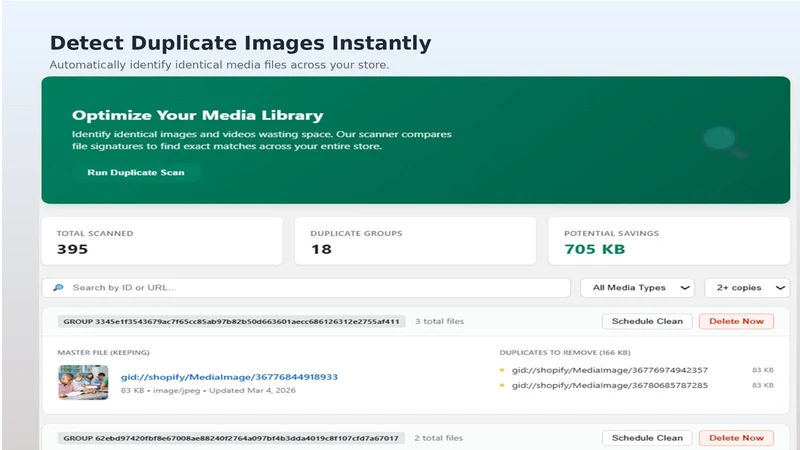Click '83 KB • image/jpeg • Updated Mar 4, 2026'
The width and height of the screenshot is (800, 450).
[208, 390]
